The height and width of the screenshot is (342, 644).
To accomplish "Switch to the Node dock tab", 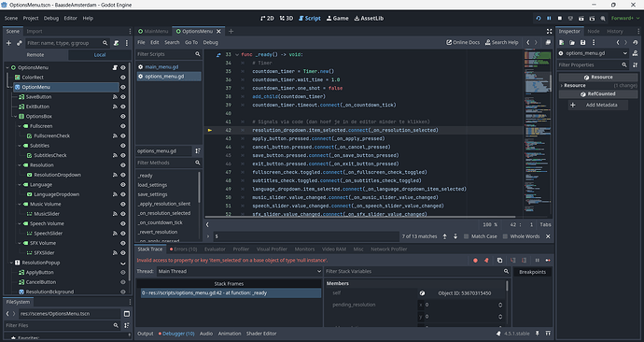I will [593, 31].
